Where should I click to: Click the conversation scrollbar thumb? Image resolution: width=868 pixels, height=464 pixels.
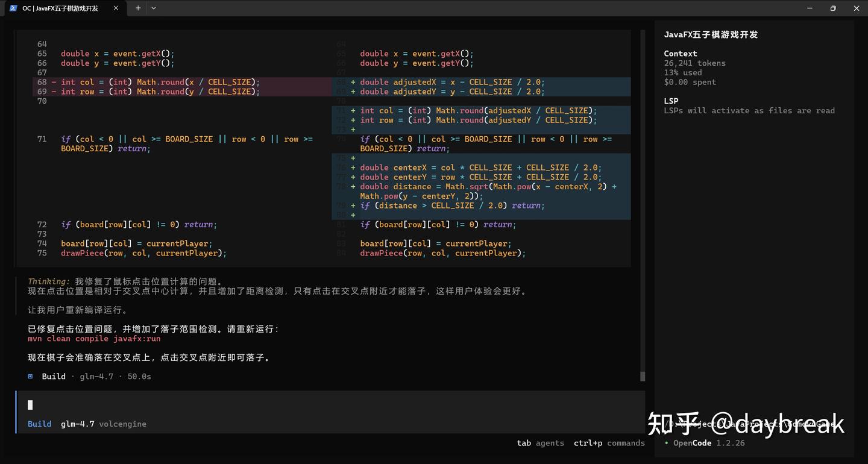tap(643, 376)
